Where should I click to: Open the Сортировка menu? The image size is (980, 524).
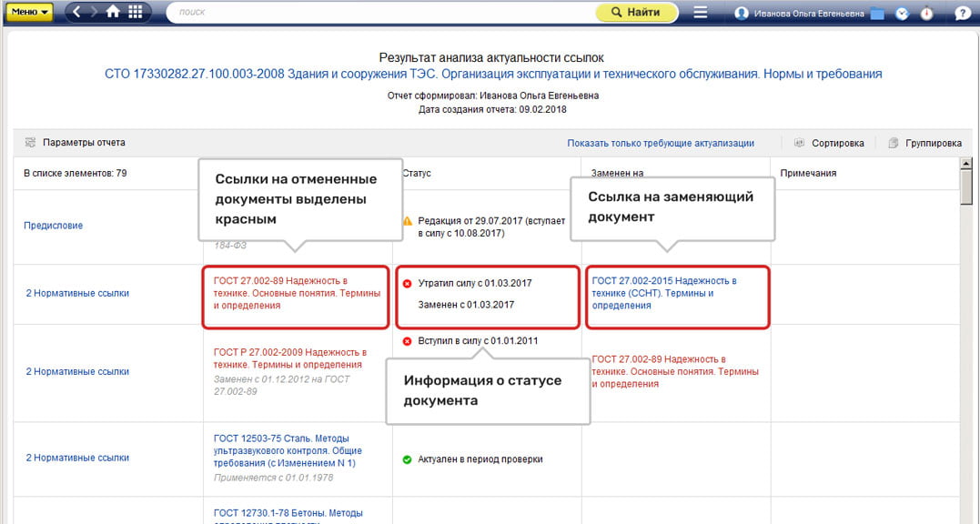[829, 143]
